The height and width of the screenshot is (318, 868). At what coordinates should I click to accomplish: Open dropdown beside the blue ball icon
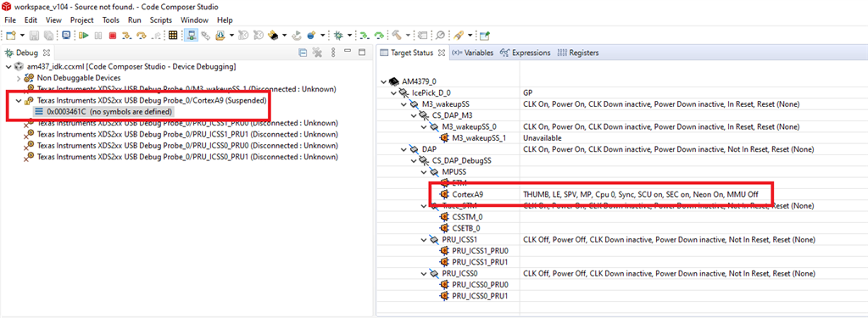pyautogui.click(x=323, y=35)
